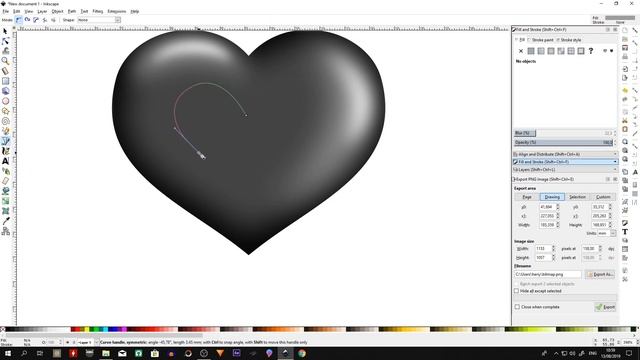Expand Align and Distribute panel
The image size is (640, 360).
coord(565,154)
